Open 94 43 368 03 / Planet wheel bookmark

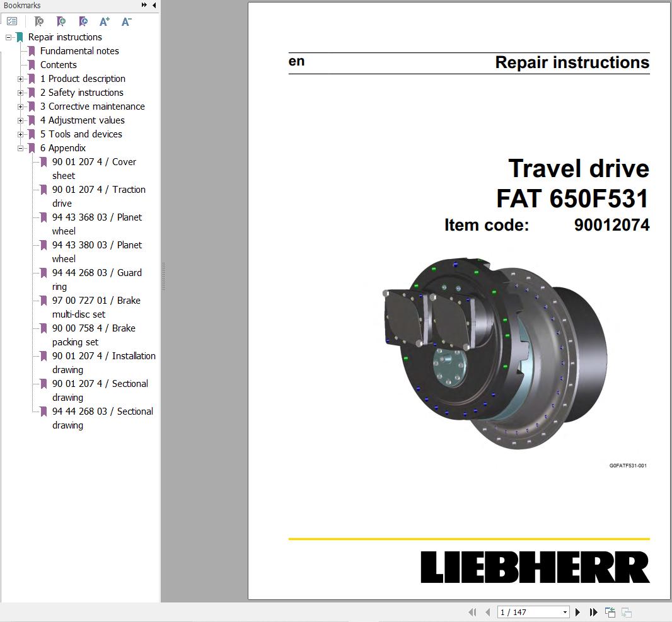click(97, 224)
